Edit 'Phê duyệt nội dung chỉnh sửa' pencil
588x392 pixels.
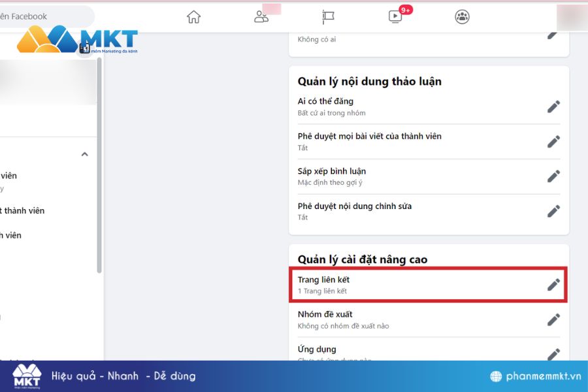tap(553, 211)
